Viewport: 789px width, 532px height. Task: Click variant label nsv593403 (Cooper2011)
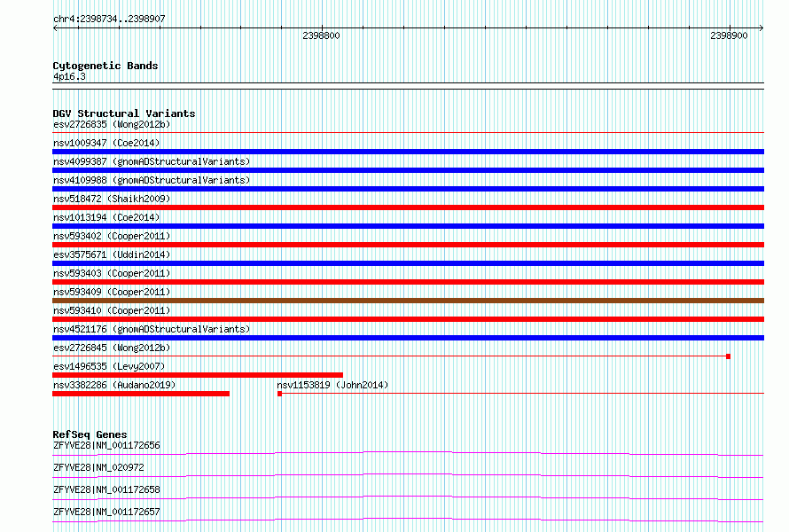112,273
